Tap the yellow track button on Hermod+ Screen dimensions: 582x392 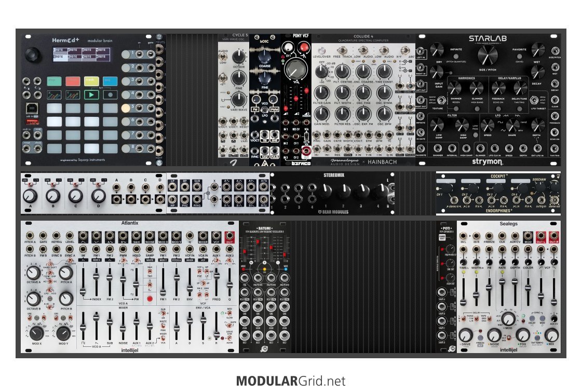(x=91, y=81)
